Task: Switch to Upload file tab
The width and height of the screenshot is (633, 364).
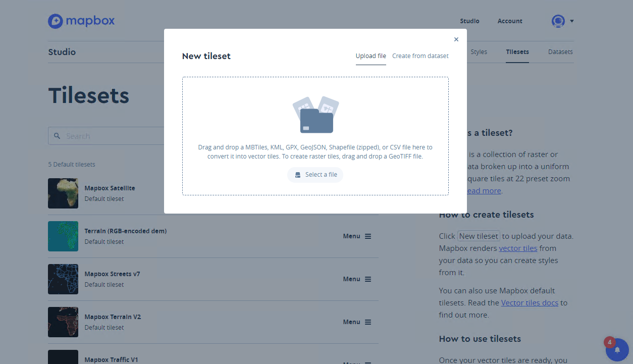Action: click(371, 56)
